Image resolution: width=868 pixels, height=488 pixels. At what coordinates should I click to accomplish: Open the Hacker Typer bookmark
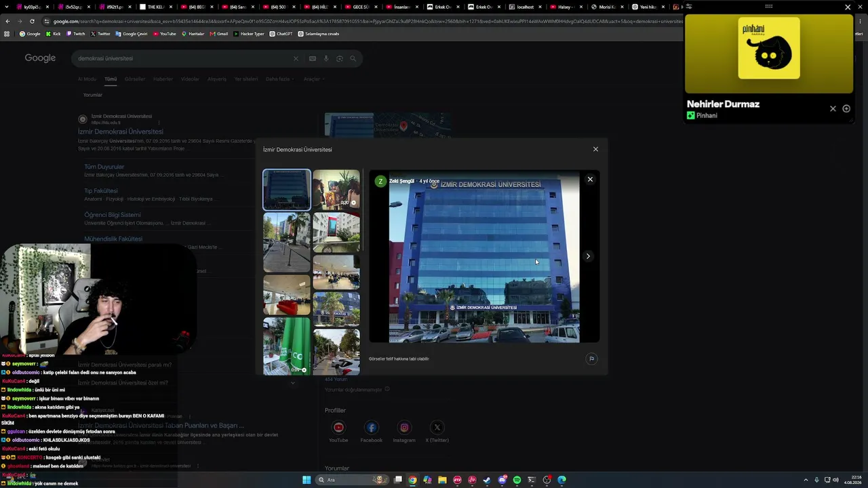[249, 34]
